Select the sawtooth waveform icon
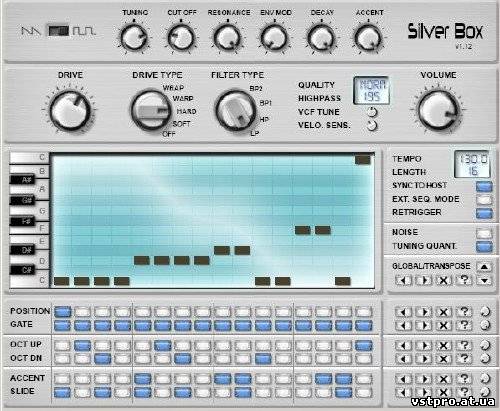 (31, 31)
